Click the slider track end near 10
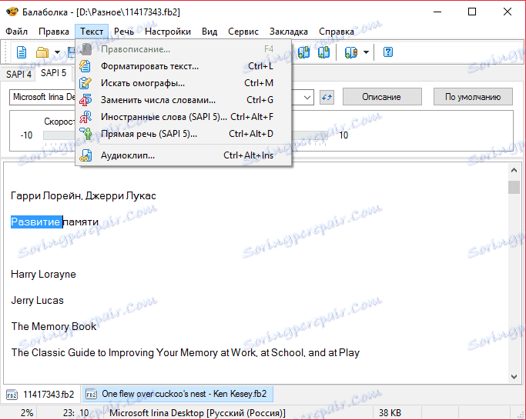526x420 pixels. pos(310,135)
